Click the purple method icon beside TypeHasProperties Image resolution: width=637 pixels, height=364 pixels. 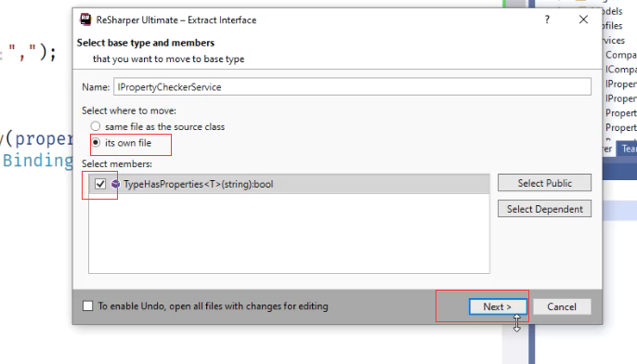click(x=115, y=184)
